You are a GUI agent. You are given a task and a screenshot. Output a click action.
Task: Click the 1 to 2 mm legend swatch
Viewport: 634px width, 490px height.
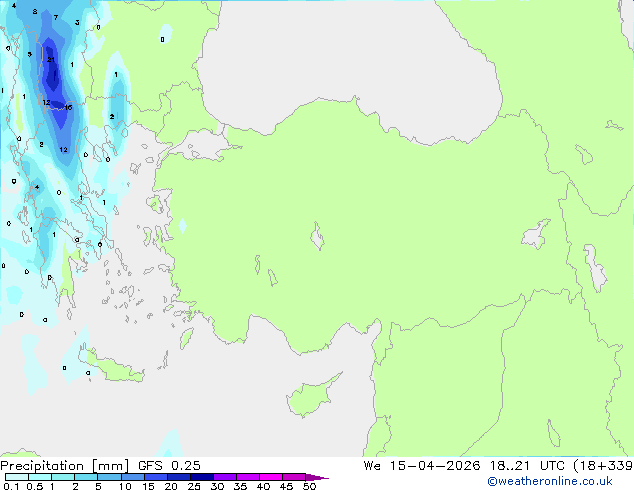pyautogui.click(x=63, y=477)
